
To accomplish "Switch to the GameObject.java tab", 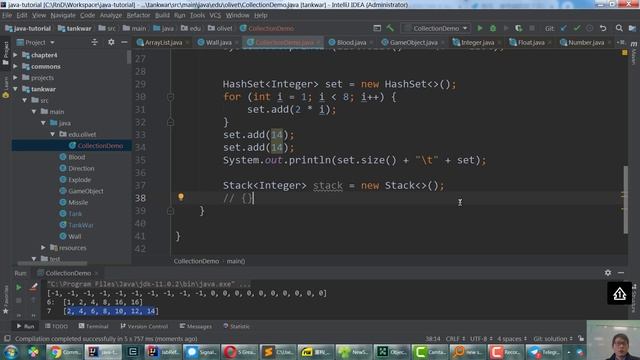I will [413, 42].
